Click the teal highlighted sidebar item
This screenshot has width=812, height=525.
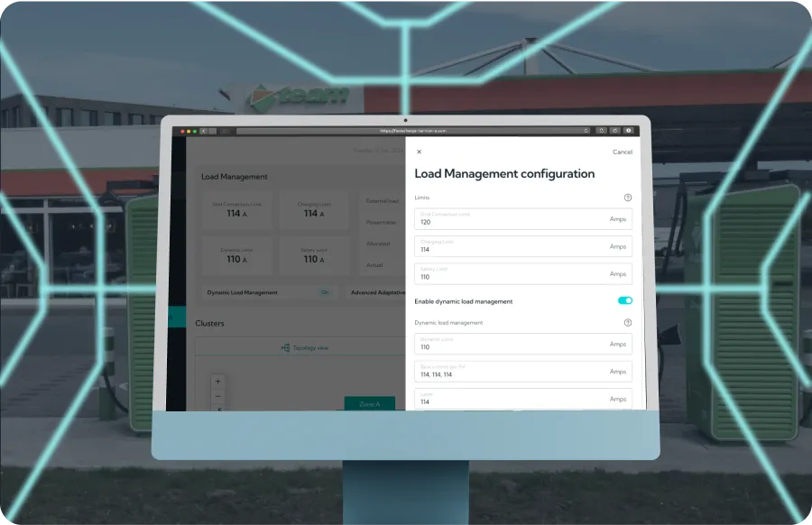tap(177, 317)
